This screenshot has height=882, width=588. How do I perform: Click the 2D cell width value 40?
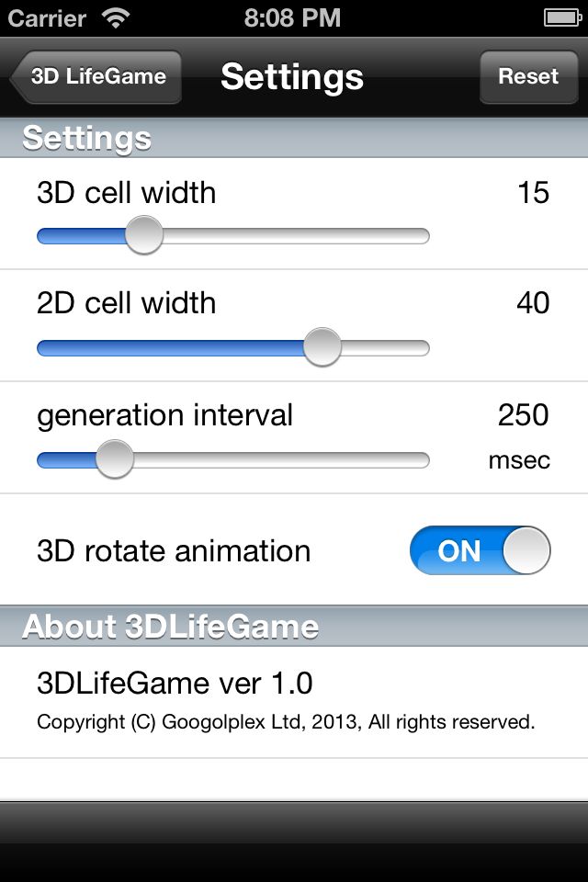[533, 303]
